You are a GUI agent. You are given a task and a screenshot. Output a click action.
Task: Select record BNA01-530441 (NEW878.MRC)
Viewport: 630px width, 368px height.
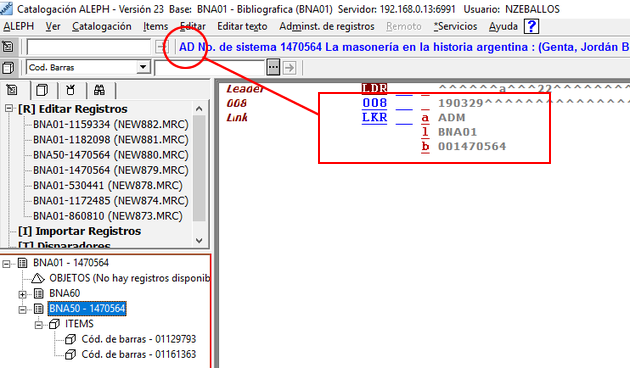[108, 186]
